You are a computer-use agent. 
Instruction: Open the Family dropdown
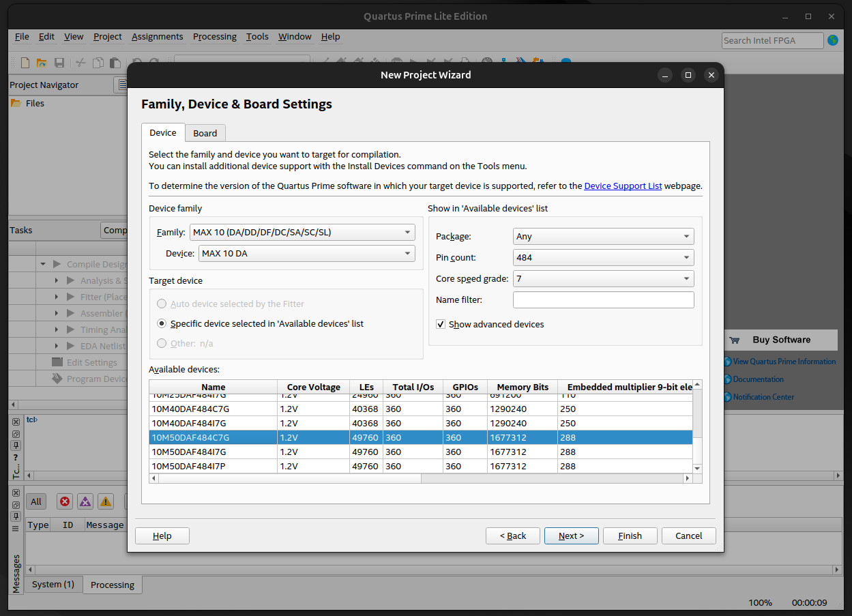click(x=303, y=232)
